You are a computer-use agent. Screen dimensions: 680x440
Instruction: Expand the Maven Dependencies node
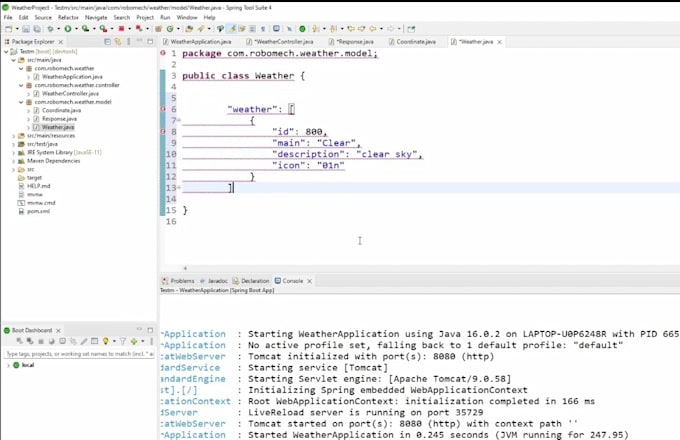click(14, 161)
